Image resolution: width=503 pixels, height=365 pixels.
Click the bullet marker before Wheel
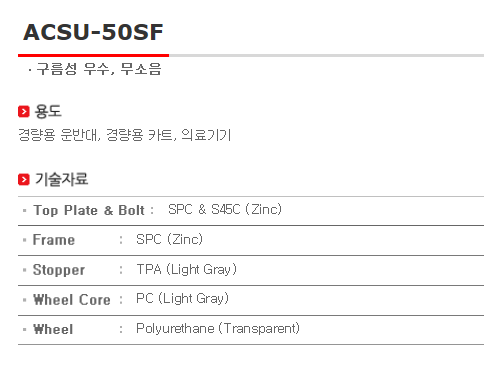pyautogui.click(x=24, y=330)
